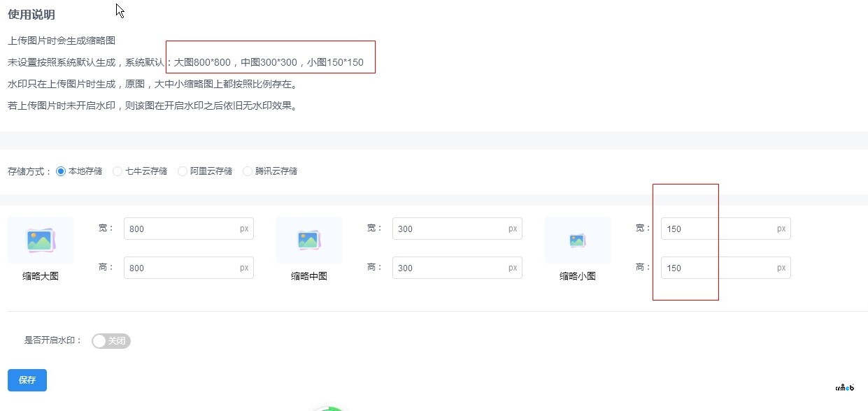This screenshot has height=411, width=868.
Task: Click the 保存 save button
Action: (27, 380)
